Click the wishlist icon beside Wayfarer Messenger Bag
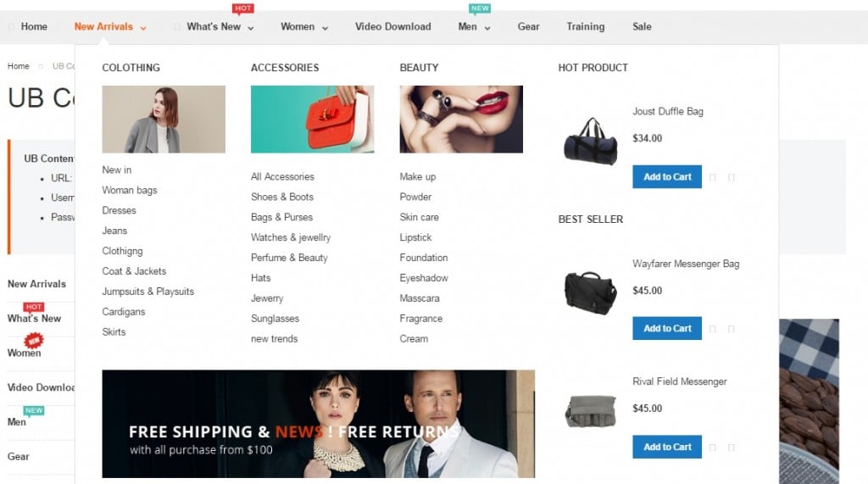 tap(712, 329)
